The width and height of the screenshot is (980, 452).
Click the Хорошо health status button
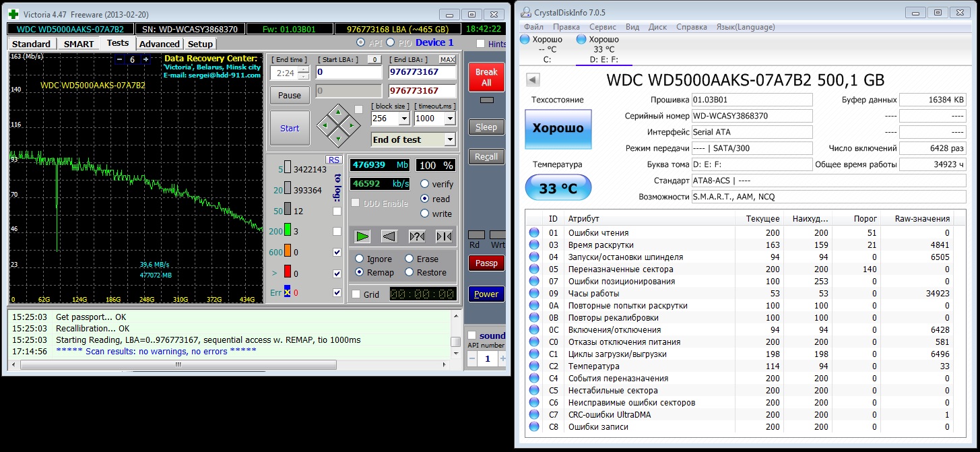tap(558, 128)
